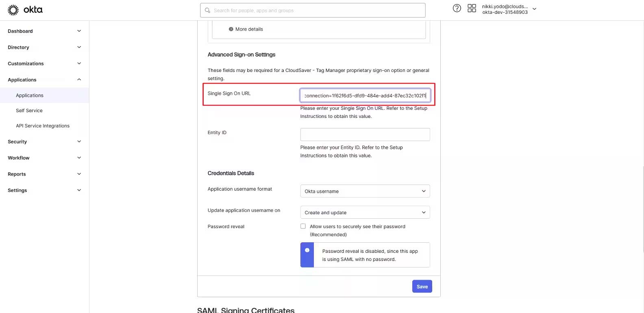
Task: Click the Okta logo icon
Action: click(13, 10)
